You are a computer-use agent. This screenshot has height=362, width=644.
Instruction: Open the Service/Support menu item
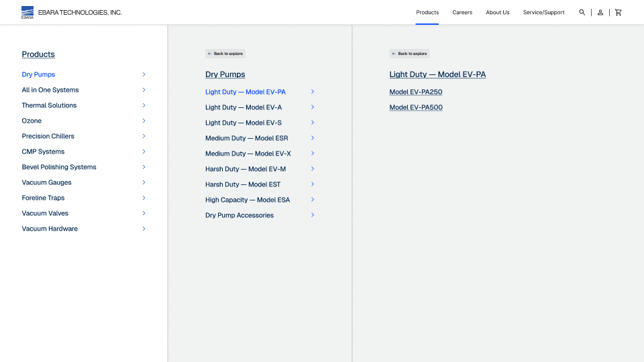(x=543, y=12)
